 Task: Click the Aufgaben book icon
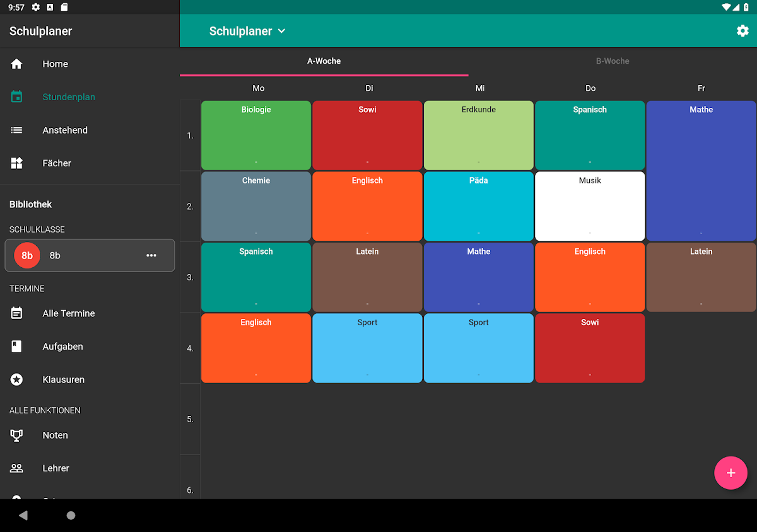point(17,346)
